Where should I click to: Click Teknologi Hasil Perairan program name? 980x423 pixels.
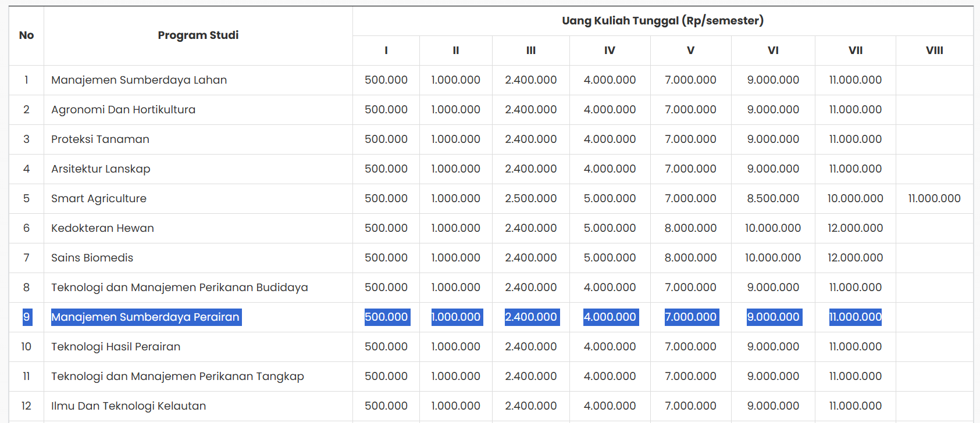click(x=116, y=347)
